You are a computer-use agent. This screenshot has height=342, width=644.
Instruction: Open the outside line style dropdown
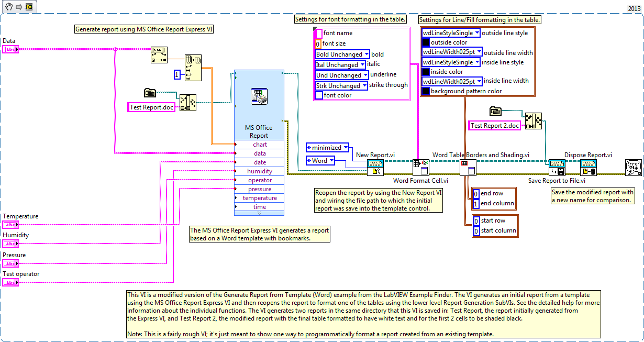[x=451, y=33]
